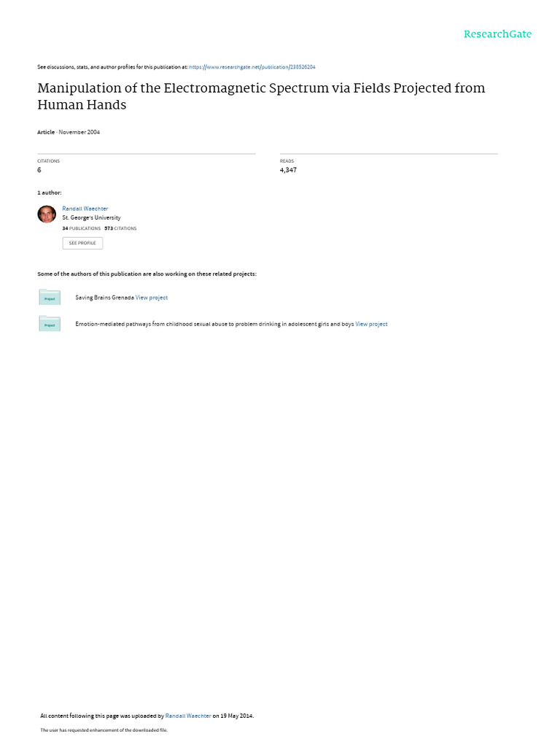Click the Randall Waechter author photo
Viewport: 560px width, 747px height.
point(47,214)
